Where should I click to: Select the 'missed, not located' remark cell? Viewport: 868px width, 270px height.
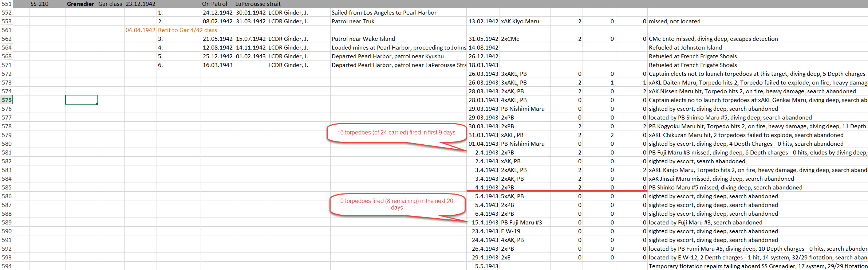pos(674,21)
